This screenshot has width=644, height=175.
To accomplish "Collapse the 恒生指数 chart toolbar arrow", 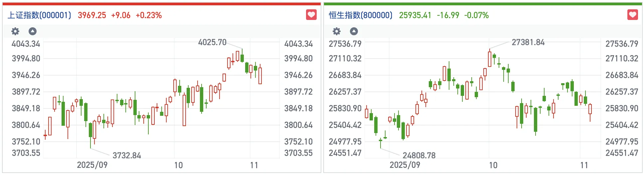I will (x=354, y=31).
